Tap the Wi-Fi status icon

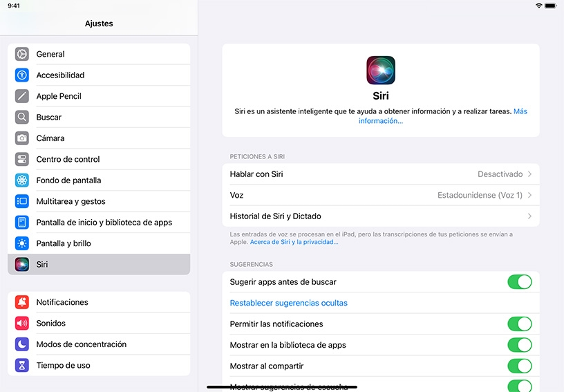point(538,6)
